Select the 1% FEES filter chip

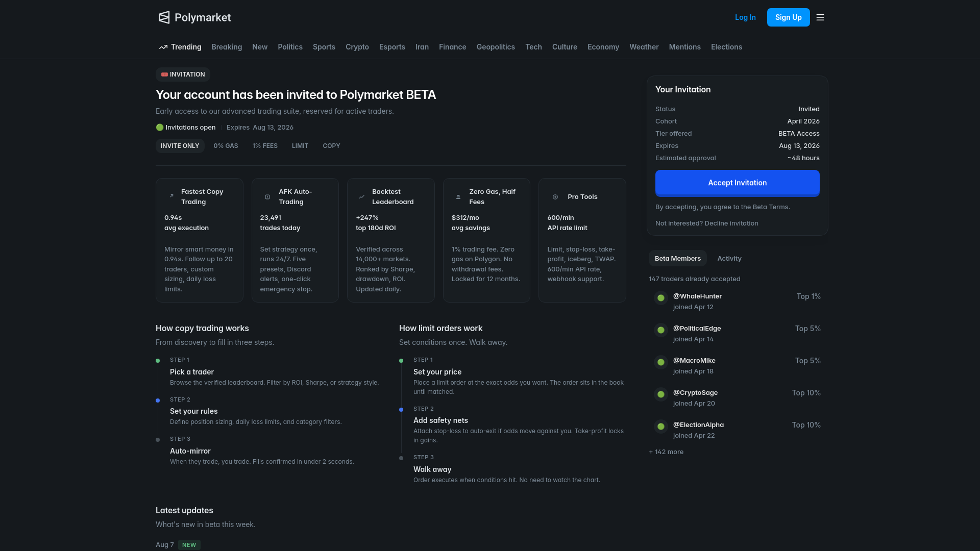click(265, 146)
